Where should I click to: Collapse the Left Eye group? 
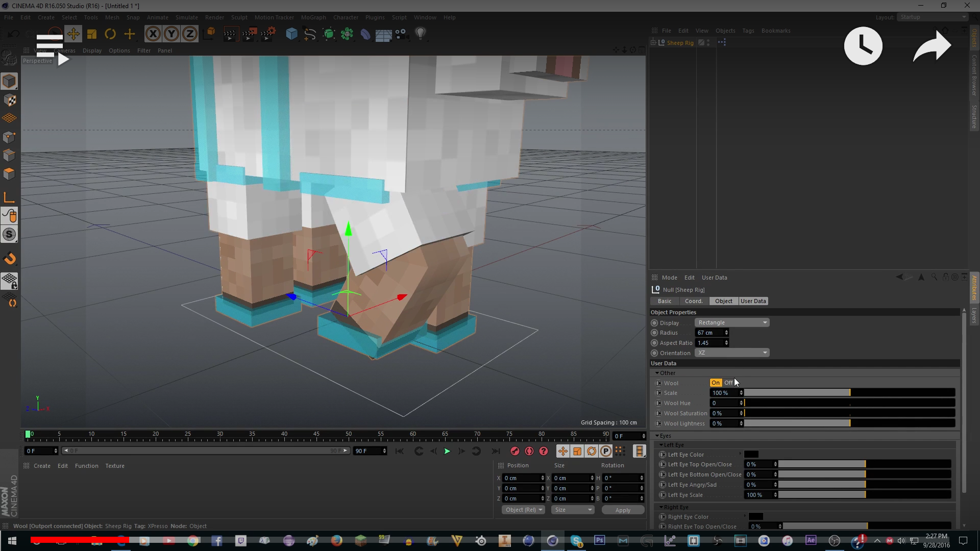tap(661, 445)
